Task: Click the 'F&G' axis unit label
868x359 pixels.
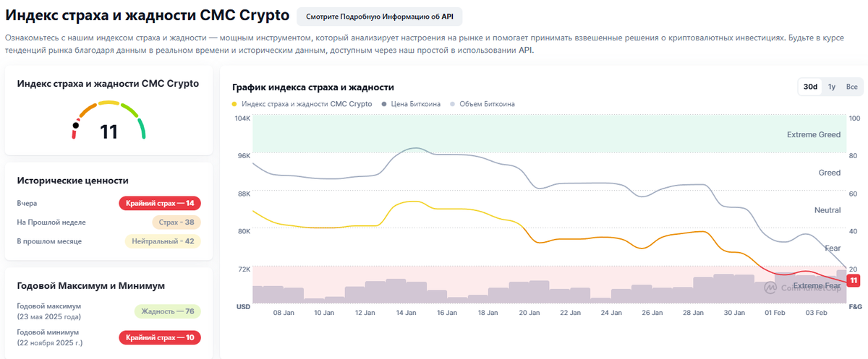Action: (855, 306)
